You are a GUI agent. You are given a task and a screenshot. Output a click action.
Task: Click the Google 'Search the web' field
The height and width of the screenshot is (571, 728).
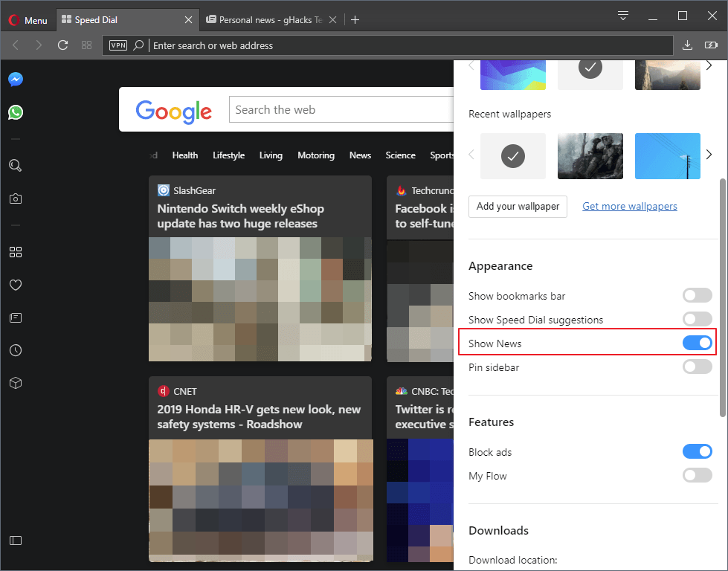(x=341, y=109)
